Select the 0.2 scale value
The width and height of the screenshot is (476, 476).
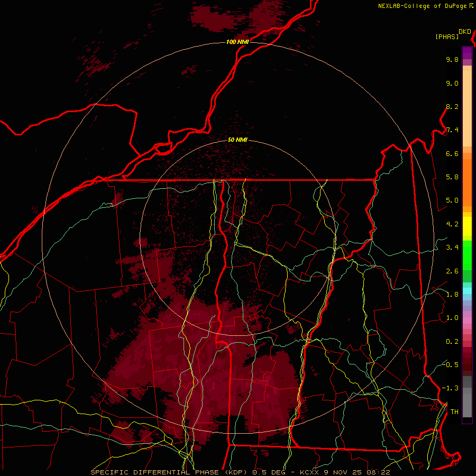click(452, 342)
